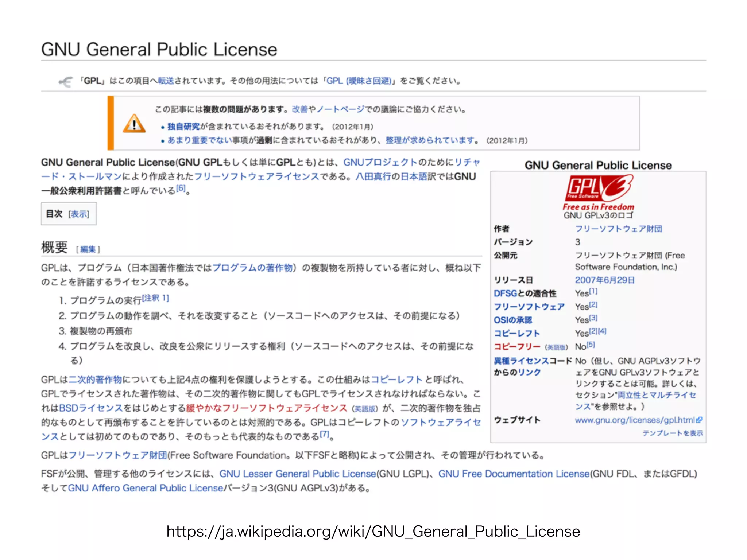Click footnote [4] in コピーレフト row
The height and width of the screenshot is (560, 747).
click(603, 331)
